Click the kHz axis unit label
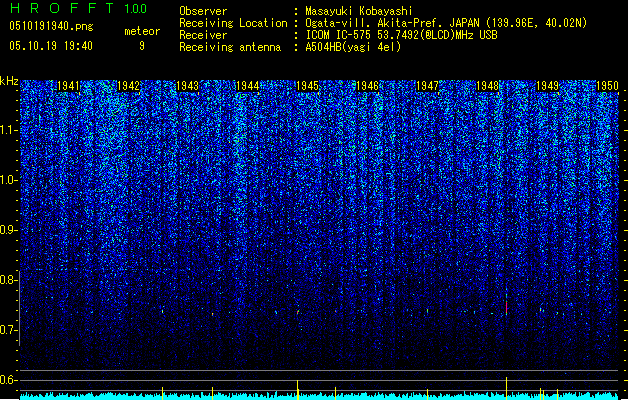The image size is (629, 400). [9, 81]
